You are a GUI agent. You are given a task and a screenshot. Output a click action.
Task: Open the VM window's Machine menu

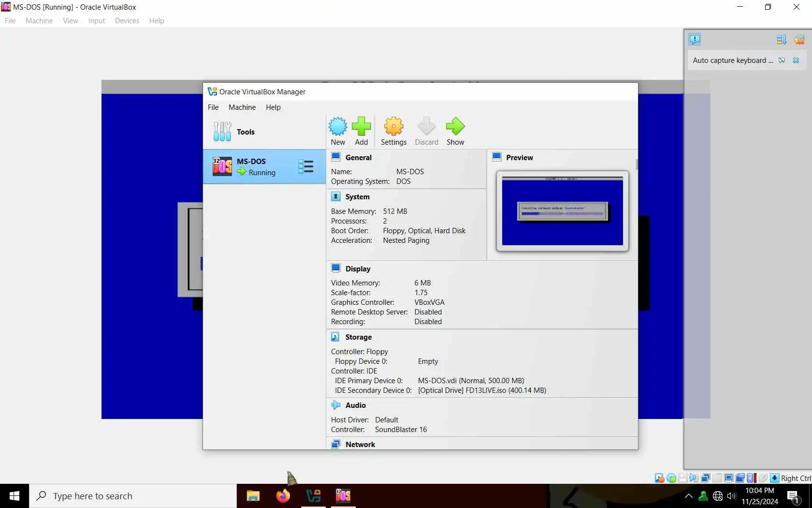39,21
